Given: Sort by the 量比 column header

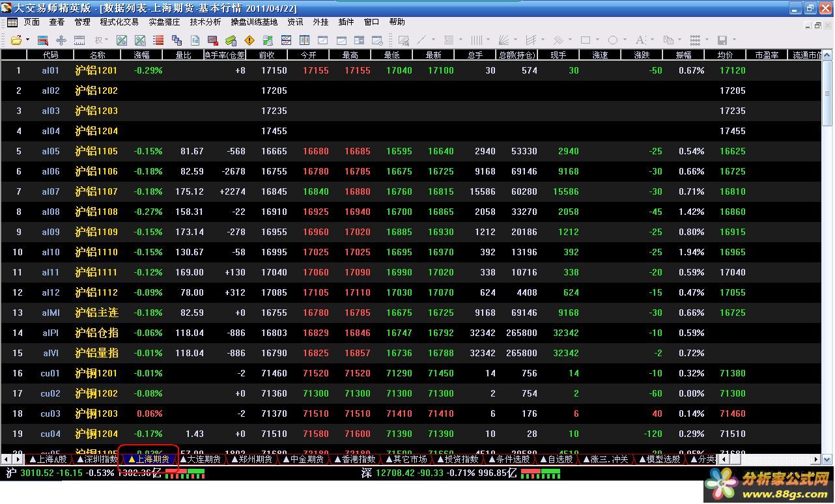Looking at the screenshot, I should click(x=183, y=55).
